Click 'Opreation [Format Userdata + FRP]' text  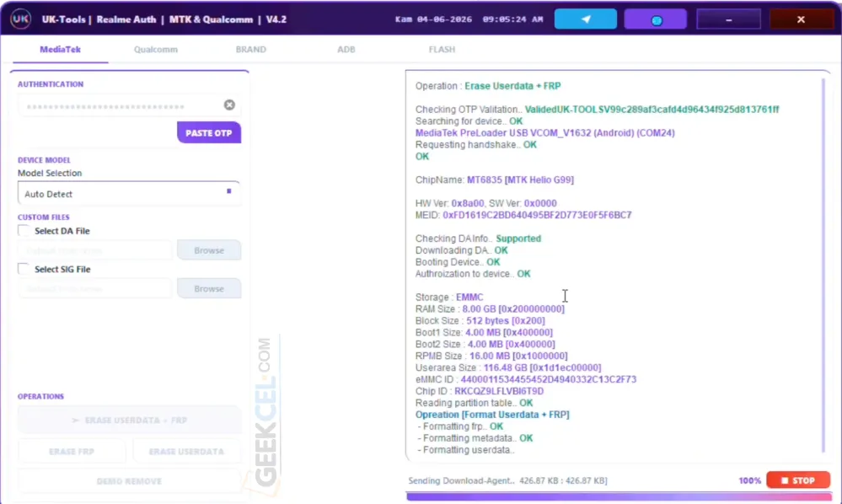tap(492, 415)
